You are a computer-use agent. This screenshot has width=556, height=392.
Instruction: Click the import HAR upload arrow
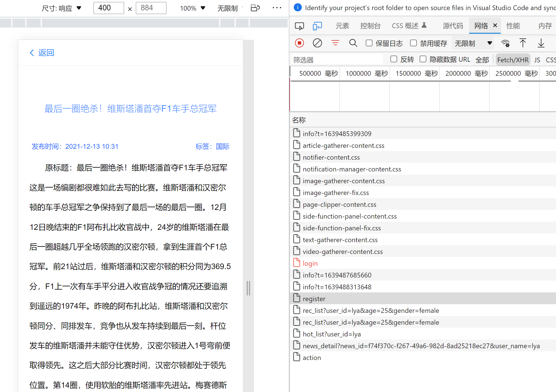coord(523,43)
